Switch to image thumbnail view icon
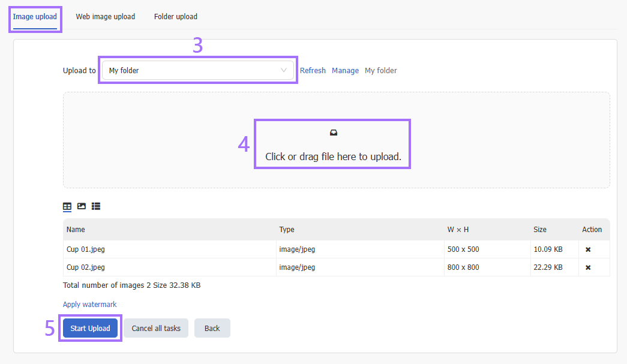The width and height of the screenshot is (627, 364). [82, 206]
